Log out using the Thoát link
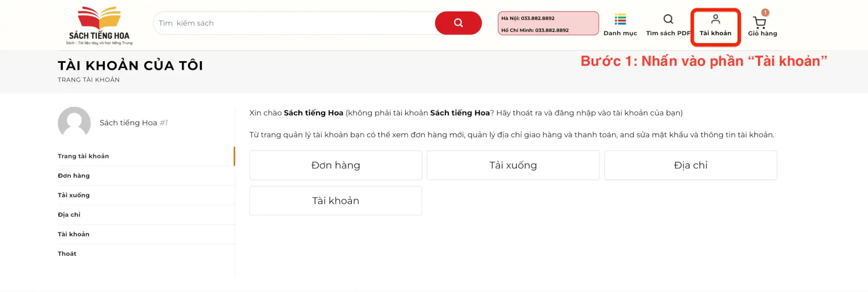The image size is (868, 292). click(x=67, y=253)
